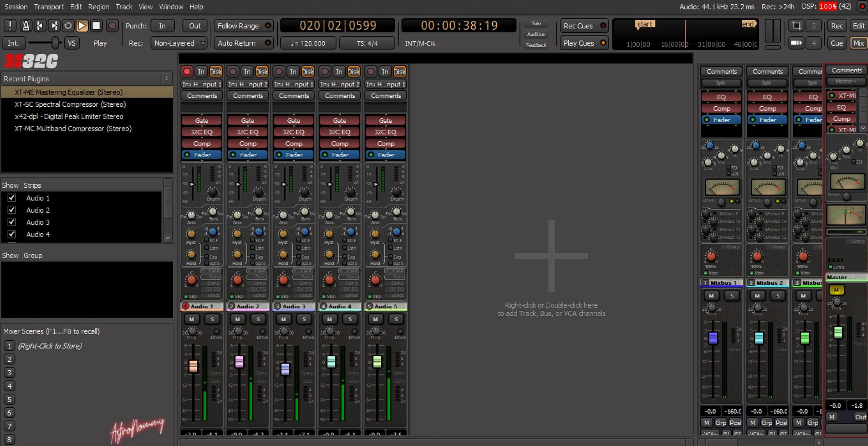Select XT-SC Spectral Compressor plugin entry
868x446 pixels.
click(x=70, y=104)
